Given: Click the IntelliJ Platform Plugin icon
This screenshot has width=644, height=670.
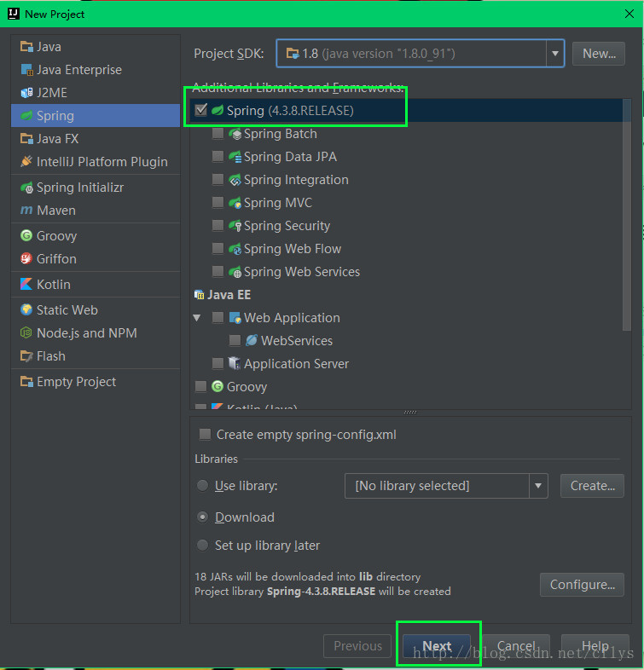Looking at the screenshot, I should [26, 161].
